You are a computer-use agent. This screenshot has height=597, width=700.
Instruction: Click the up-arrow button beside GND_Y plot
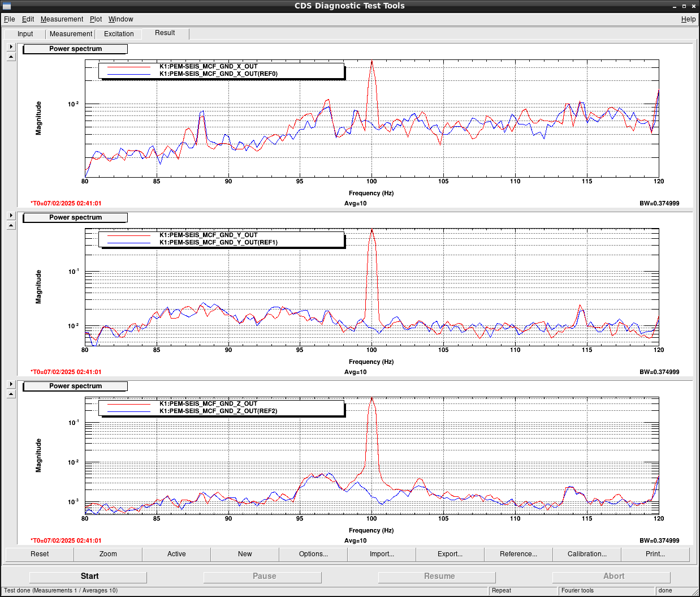tap(11, 225)
